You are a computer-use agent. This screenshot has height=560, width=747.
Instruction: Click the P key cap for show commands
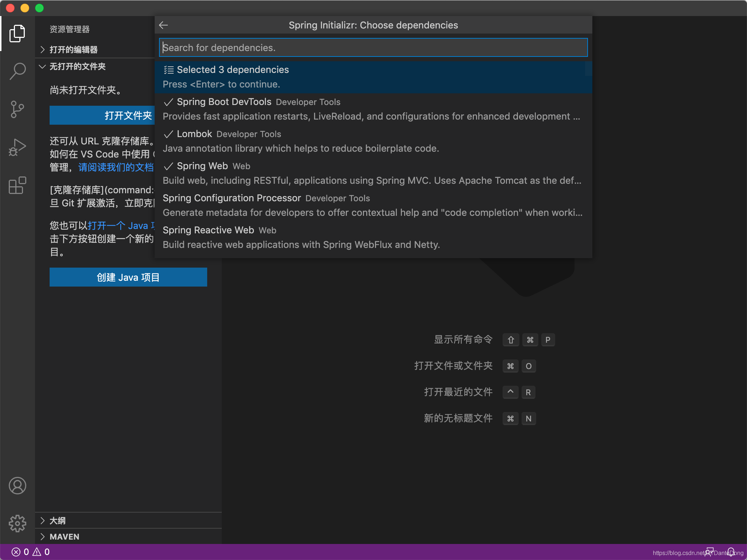548,340
